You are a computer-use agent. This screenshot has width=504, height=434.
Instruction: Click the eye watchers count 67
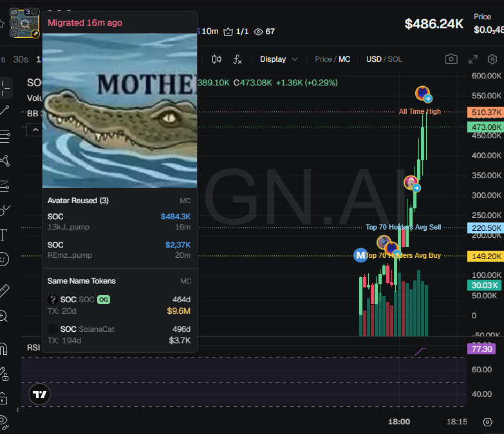click(265, 32)
